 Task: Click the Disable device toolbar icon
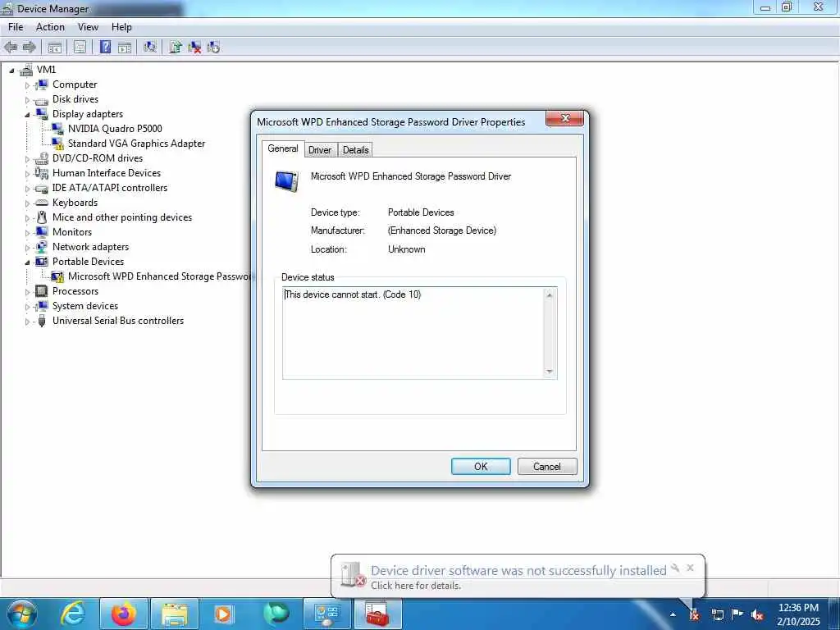[x=213, y=47]
